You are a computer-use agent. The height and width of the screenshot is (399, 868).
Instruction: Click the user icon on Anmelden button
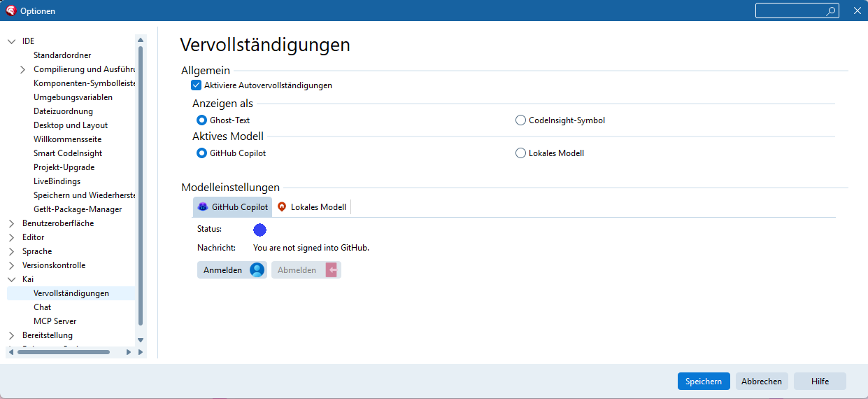(x=257, y=270)
